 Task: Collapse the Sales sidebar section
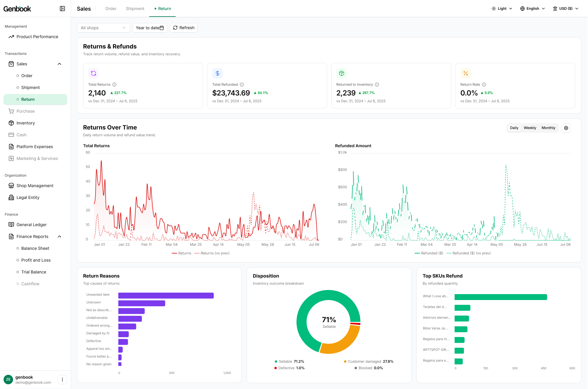coord(59,64)
